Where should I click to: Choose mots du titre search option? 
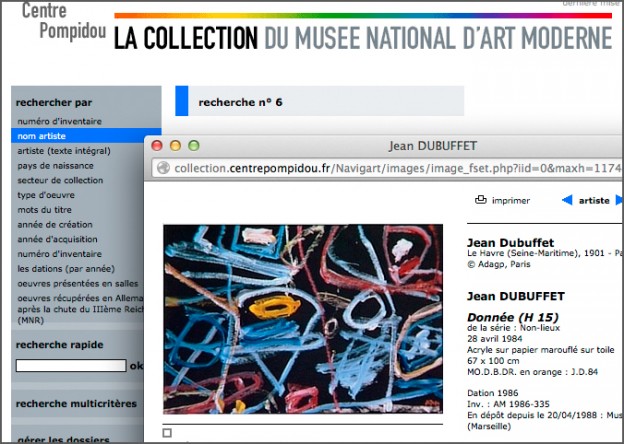click(x=45, y=210)
